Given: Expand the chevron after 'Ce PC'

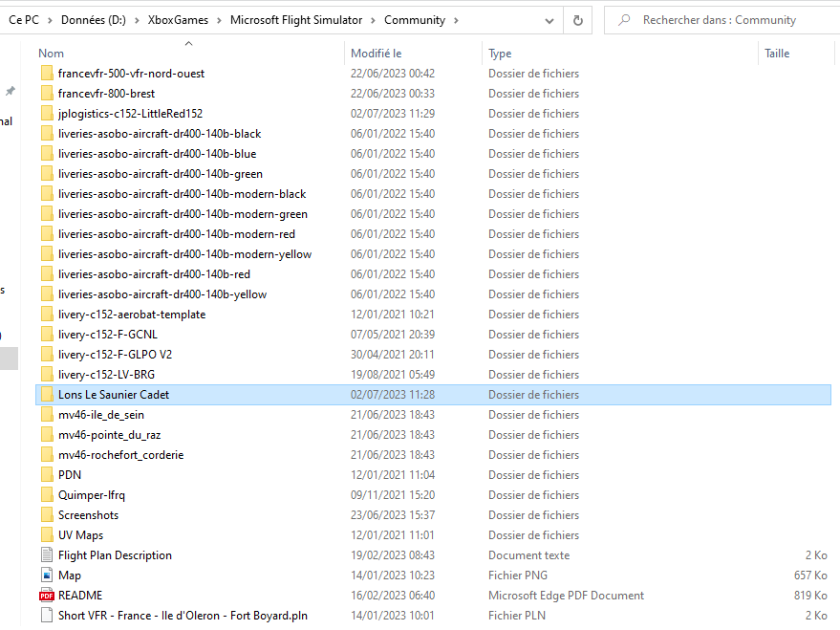Looking at the screenshot, I should click(x=50, y=21).
